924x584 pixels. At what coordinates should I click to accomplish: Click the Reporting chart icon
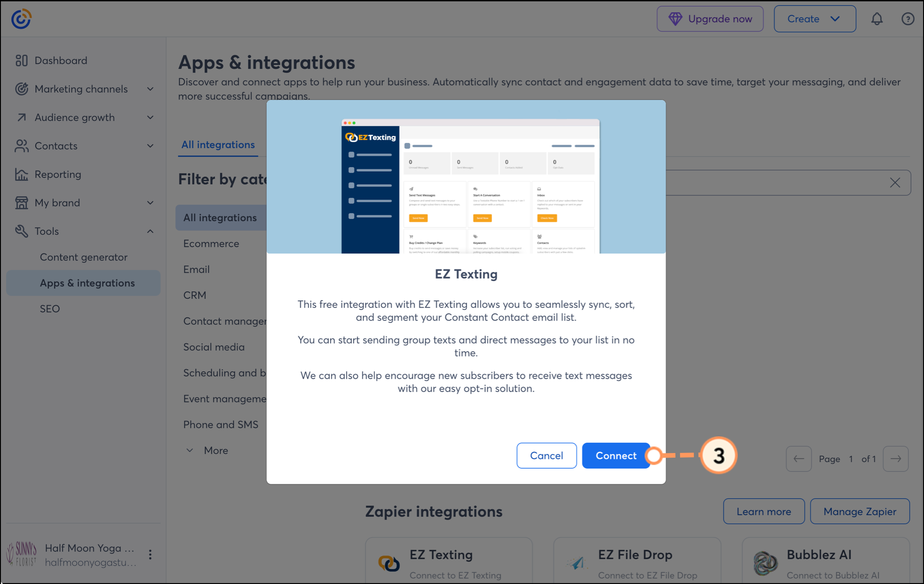(21, 174)
